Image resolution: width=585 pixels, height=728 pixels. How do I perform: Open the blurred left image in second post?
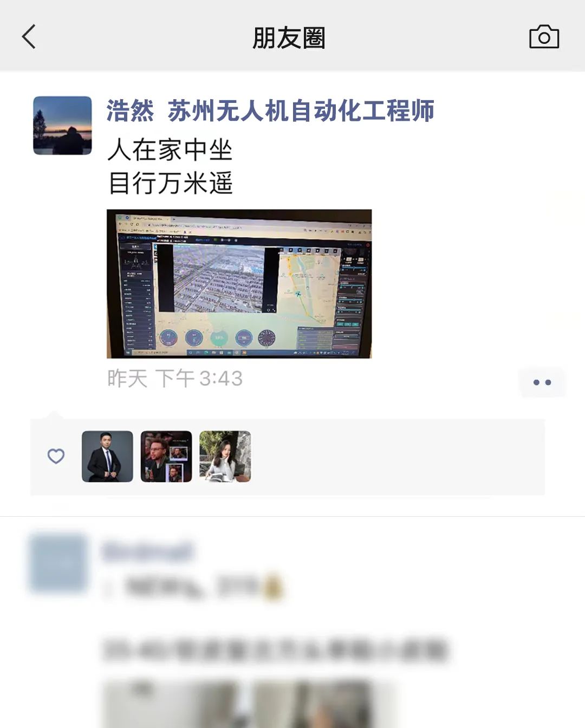point(170,703)
